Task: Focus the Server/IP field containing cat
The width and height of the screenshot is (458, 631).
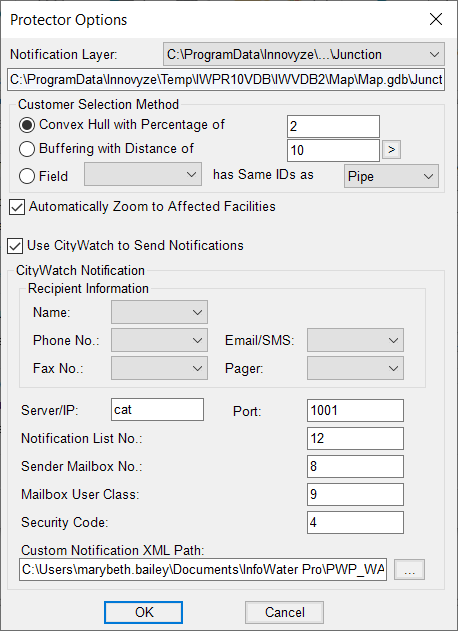Action: coord(157,410)
